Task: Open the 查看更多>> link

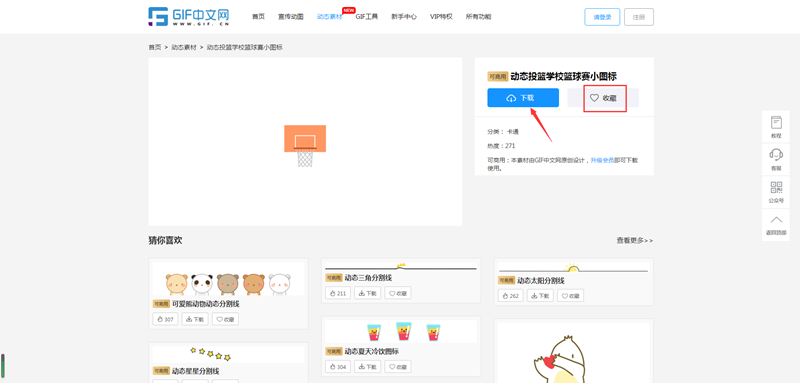Action: [x=635, y=240]
